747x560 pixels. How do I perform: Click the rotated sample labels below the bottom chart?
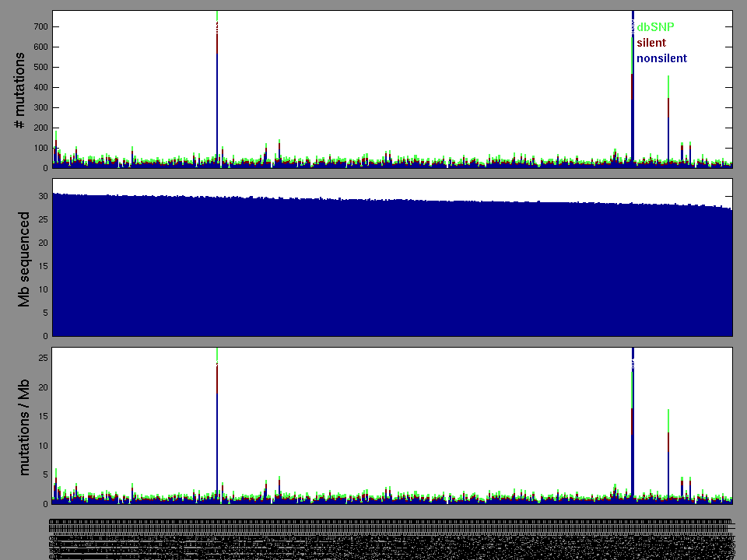(x=389, y=538)
